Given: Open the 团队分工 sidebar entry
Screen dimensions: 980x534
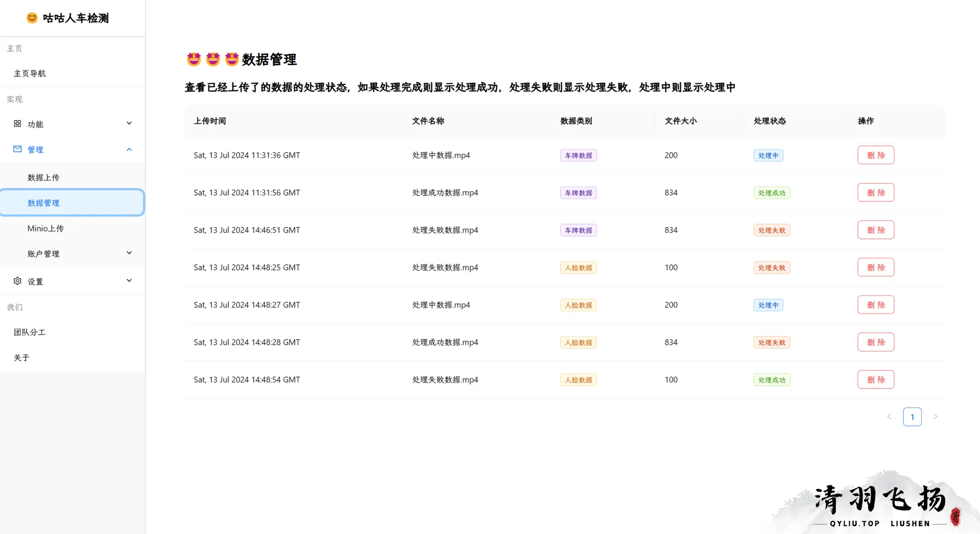Looking at the screenshot, I should point(30,332).
